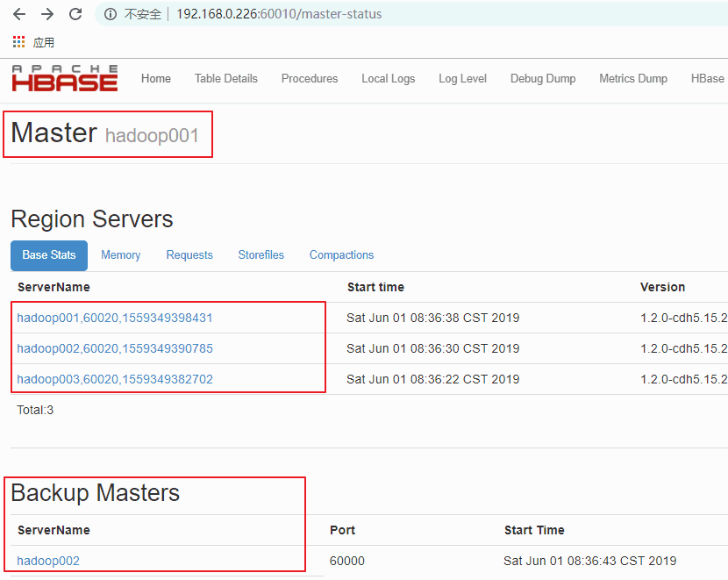Select the Base Stats tab
The height and width of the screenshot is (580, 728).
tap(49, 255)
